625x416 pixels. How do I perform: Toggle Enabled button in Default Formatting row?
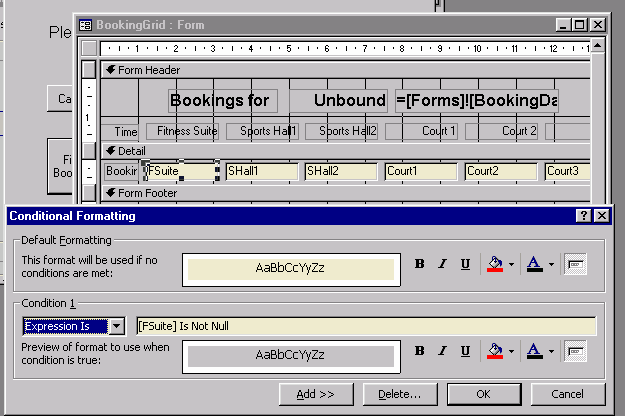point(575,264)
